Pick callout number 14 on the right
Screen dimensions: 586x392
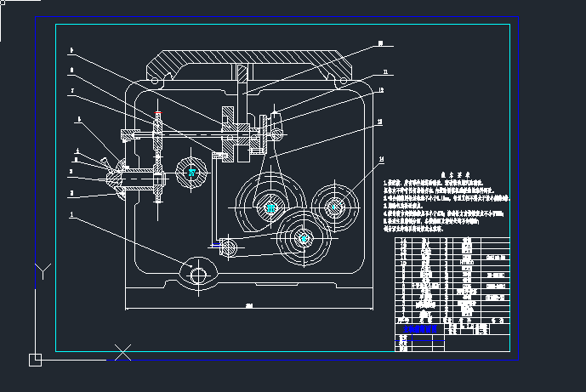click(x=383, y=159)
